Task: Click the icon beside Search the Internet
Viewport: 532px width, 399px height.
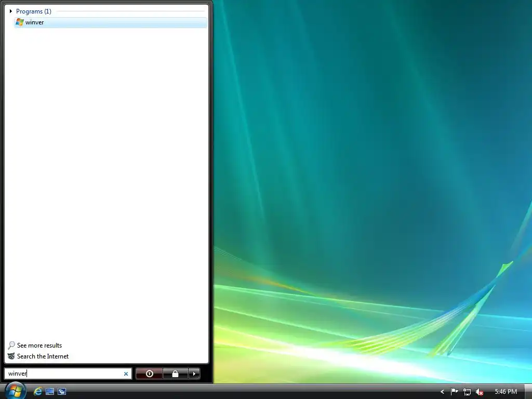Action: point(11,356)
